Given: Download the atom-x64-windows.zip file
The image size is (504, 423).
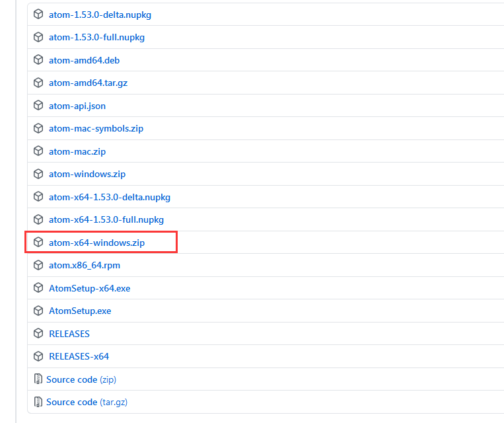Looking at the screenshot, I should (x=96, y=243).
